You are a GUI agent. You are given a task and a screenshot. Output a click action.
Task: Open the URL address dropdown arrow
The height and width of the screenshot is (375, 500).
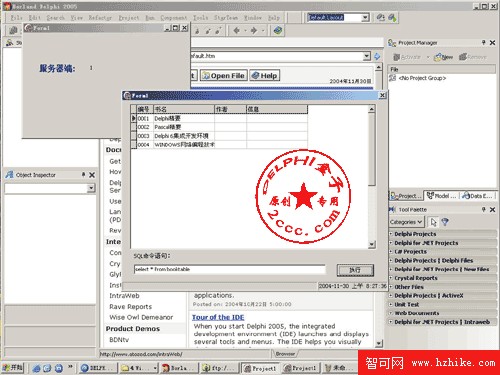(367, 56)
